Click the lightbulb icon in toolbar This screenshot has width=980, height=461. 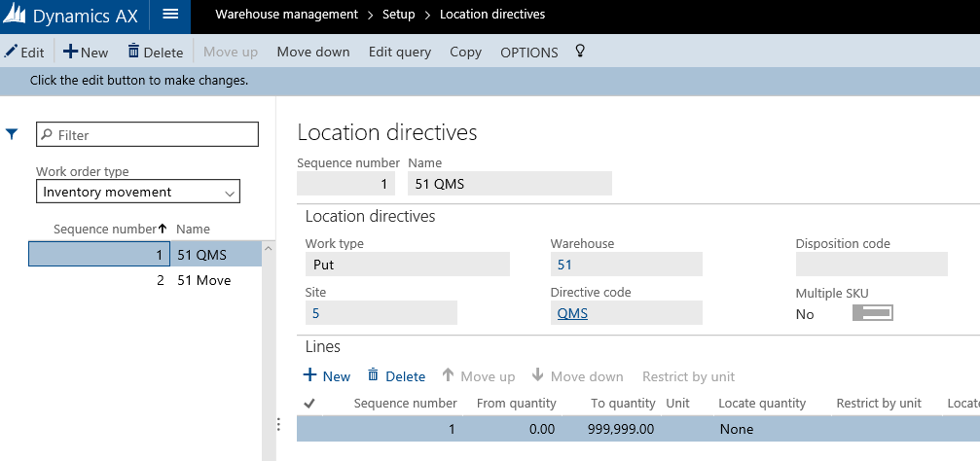(x=580, y=51)
